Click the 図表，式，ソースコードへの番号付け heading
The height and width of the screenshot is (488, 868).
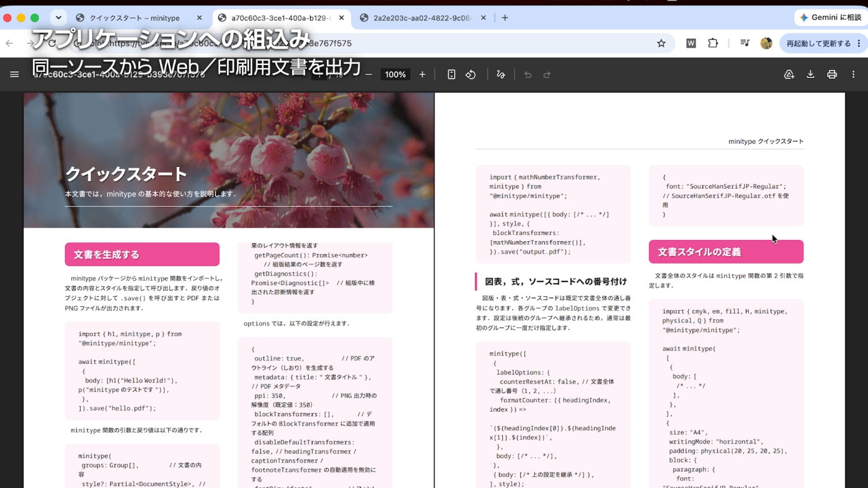tap(556, 282)
